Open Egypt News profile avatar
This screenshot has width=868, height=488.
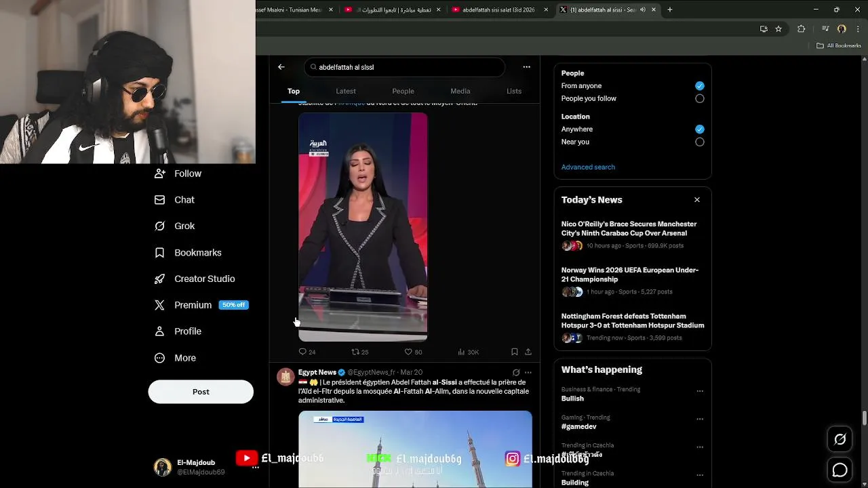click(285, 377)
